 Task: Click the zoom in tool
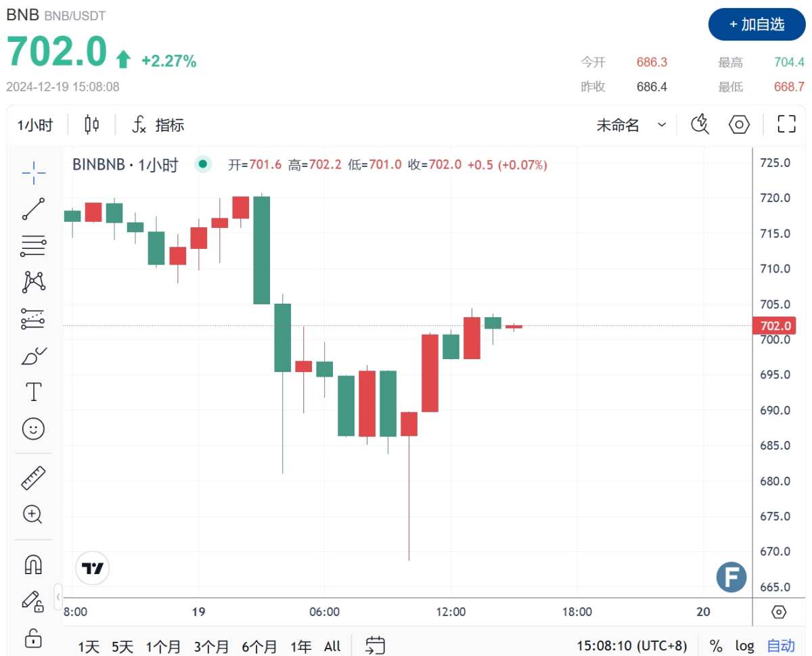(x=33, y=514)
